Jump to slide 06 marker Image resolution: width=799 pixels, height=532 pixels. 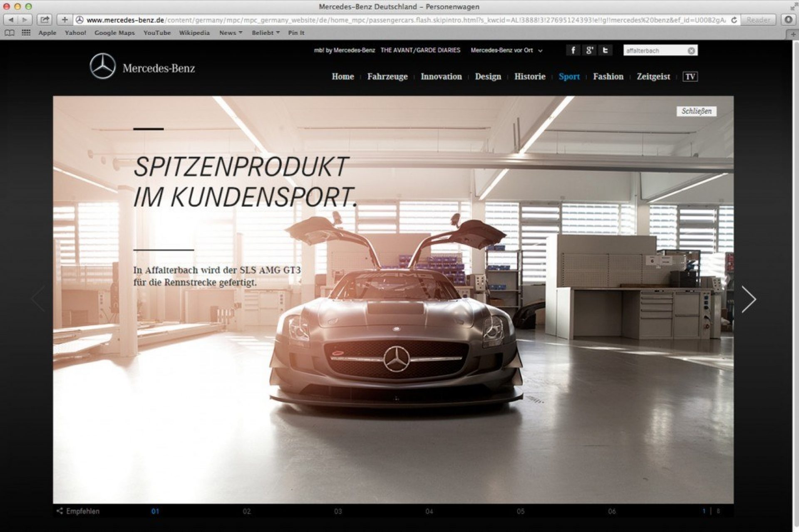click(x=612, y=512)
